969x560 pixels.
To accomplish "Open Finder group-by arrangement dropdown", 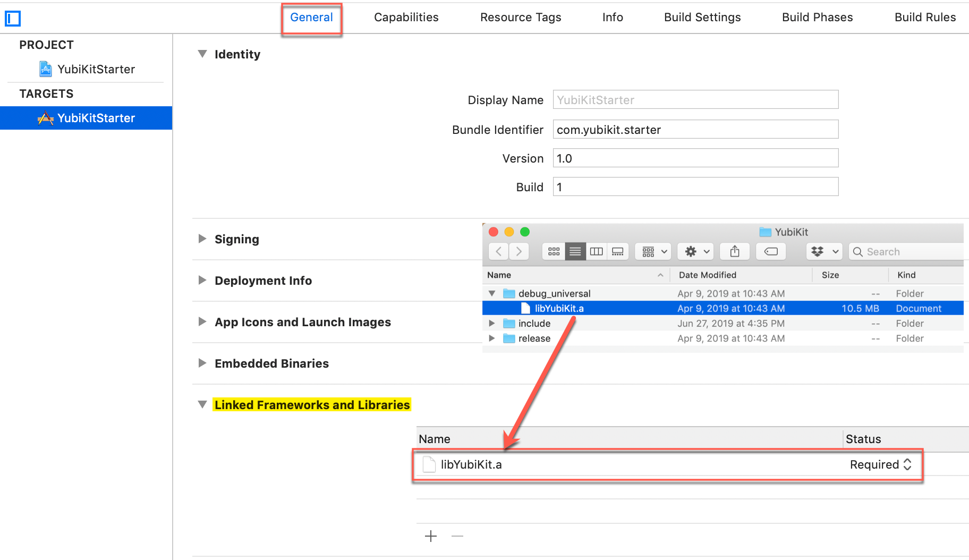I will [x=653, y=251].
